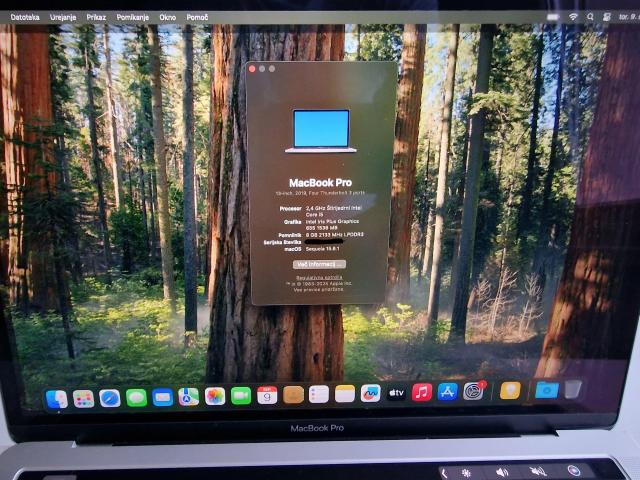Image resolution: width=640 pixels, height=480 pixels.
Task: Open the blue Downloads folder in the Dock
Action: coord(547,390)
